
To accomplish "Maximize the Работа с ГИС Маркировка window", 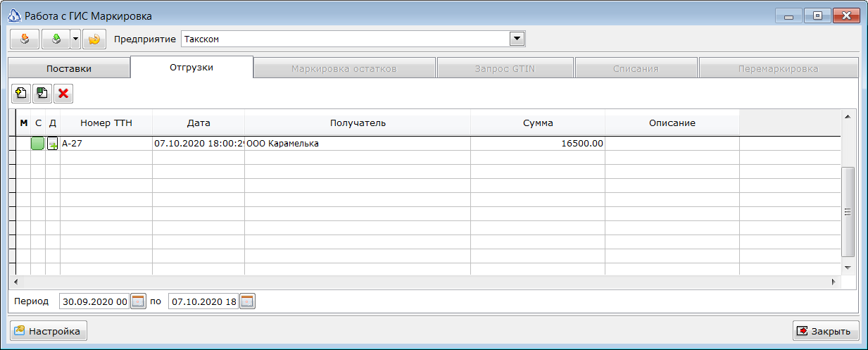I will [x=817, y=15].
